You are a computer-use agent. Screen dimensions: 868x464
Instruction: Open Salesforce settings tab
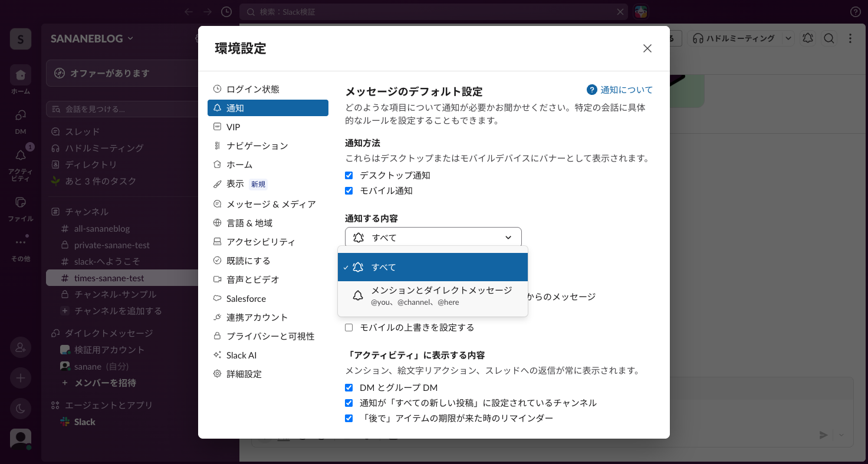(268, 298)
